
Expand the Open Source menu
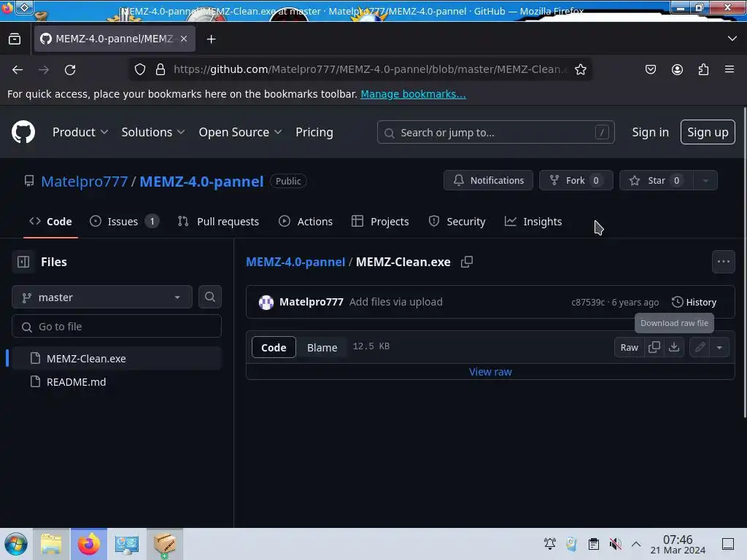tap(240, 132)
